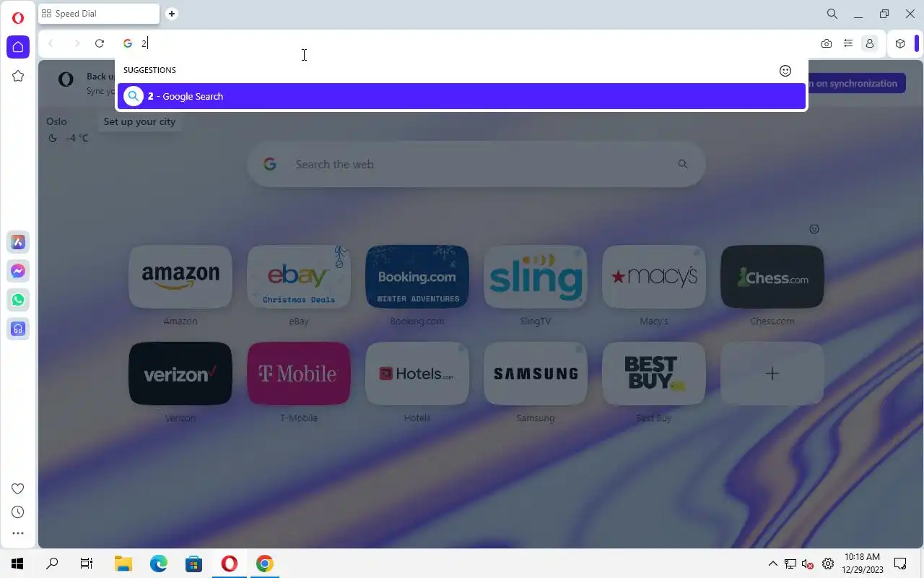Open the Verizon speed dial tile
924x578 pixels.
tap(180, 374)
